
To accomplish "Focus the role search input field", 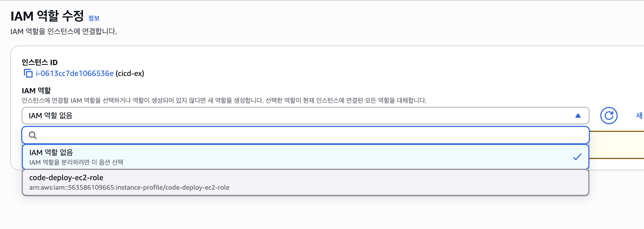I will coord(305,135).
